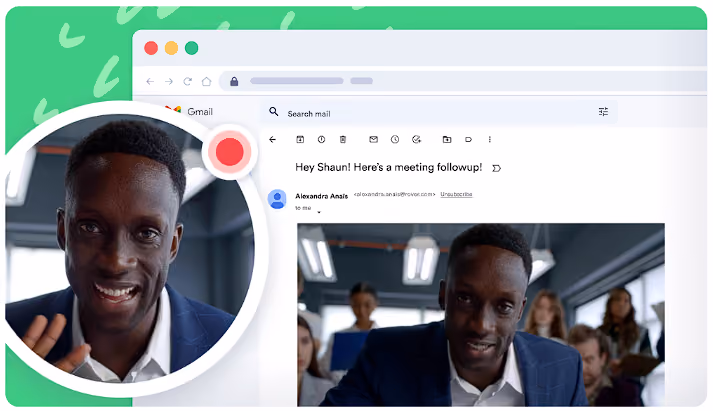This screenshot has width=713, height=411.
Task: Click the Gmail logo
Action: (189, 111)
